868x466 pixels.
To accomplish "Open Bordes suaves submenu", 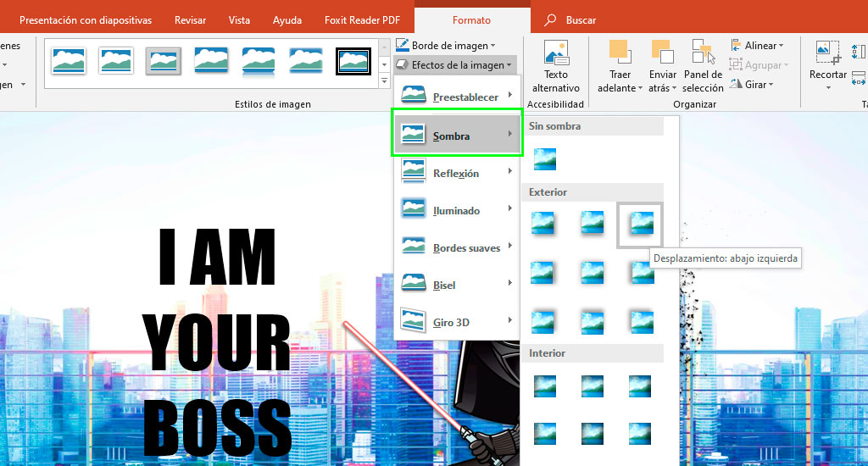I will [457, 247].
